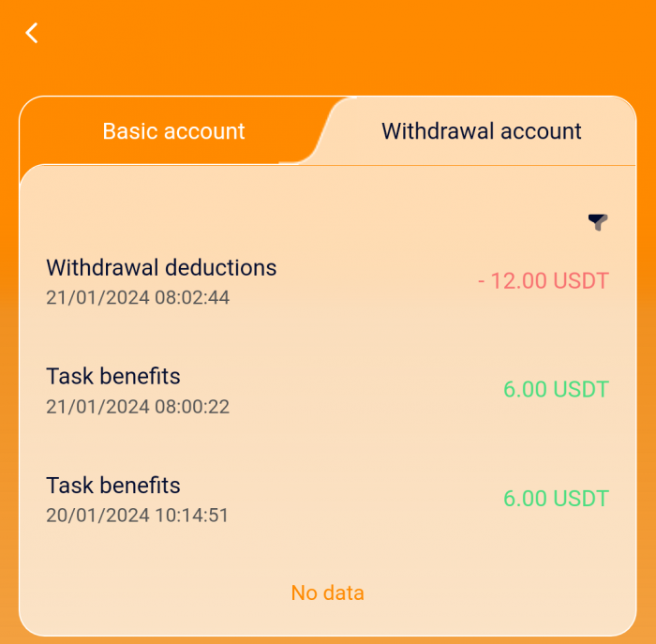Image resolution: width=656 pixels, height=644 pixels.
Task: Tap the back arrow icon
Action: (x=32, y=33)
